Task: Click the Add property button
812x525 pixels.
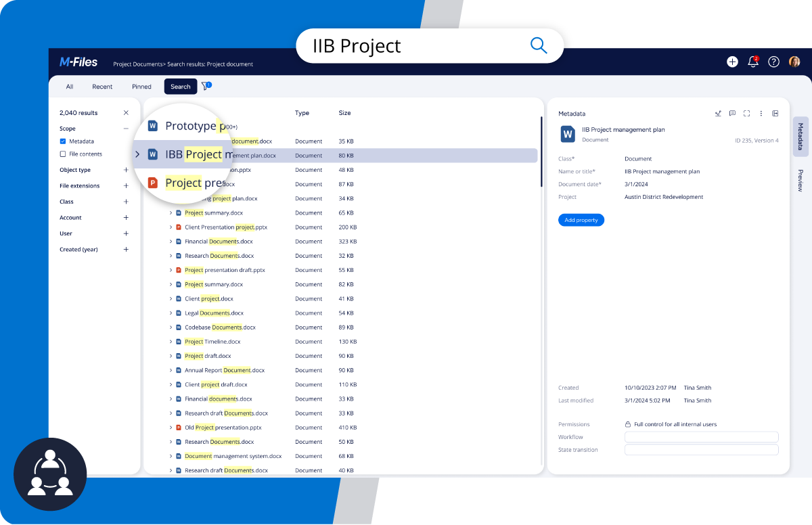Action: (x=581, y=220)
